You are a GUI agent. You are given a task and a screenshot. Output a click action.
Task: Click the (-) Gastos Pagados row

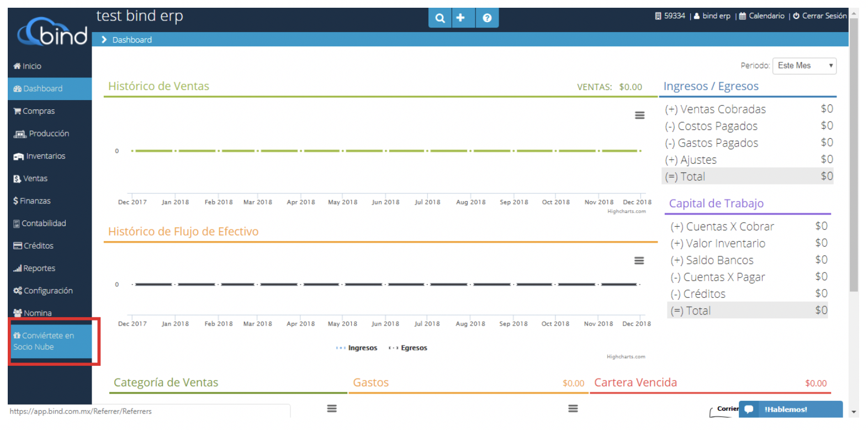[x=748, y=143]
